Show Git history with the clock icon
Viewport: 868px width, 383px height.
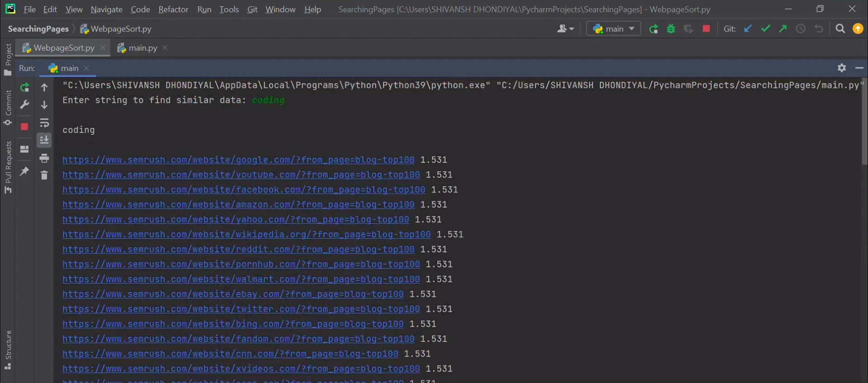pos(801,29)
